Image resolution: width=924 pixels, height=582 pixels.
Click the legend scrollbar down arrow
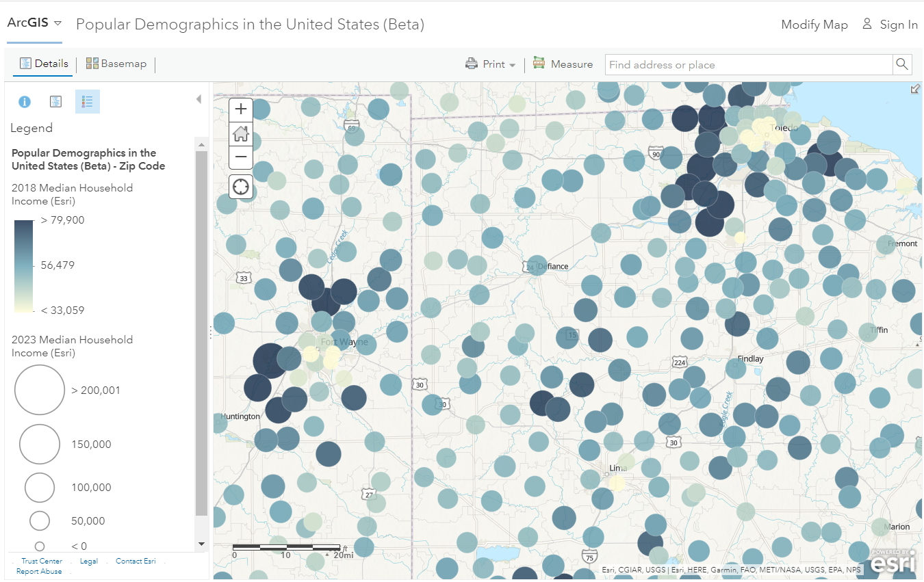click(x=201, y=544)
